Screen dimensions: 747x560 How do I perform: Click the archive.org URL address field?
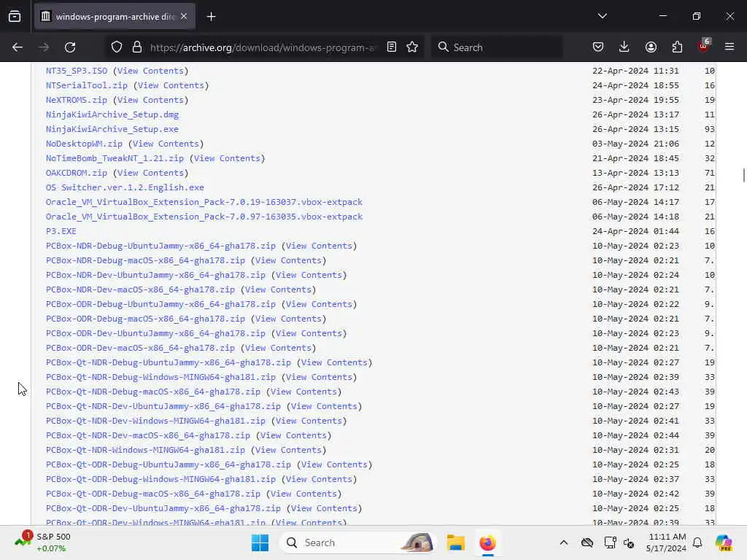pyautogui.click(x=263, y=47)
